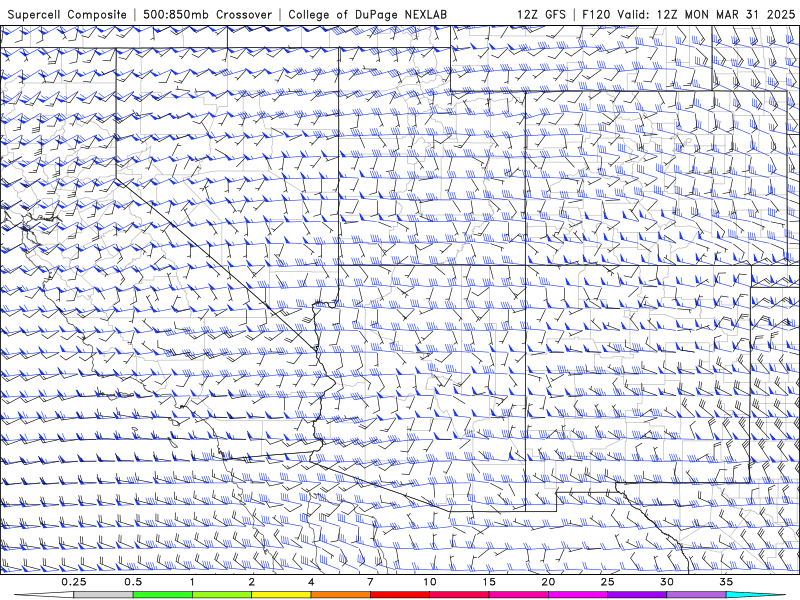Select the red 7–10 color scale segment
800x600 pixels.
coord(399,595)
